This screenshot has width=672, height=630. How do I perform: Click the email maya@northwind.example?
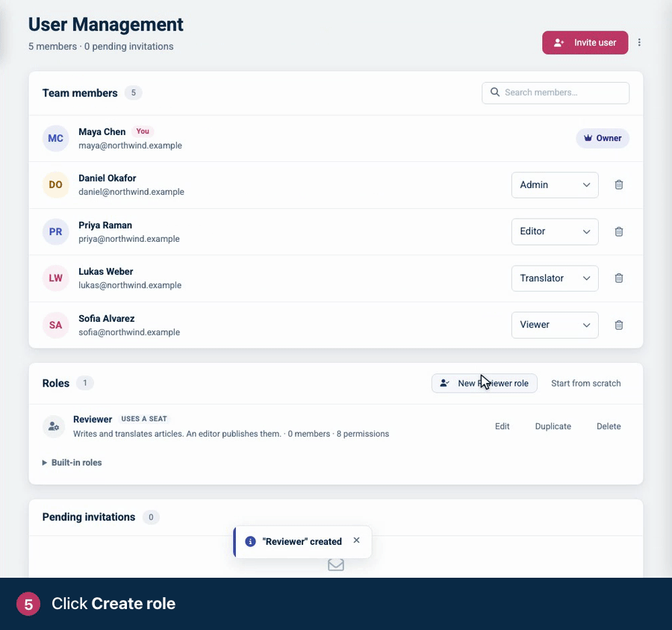point(130,146)
